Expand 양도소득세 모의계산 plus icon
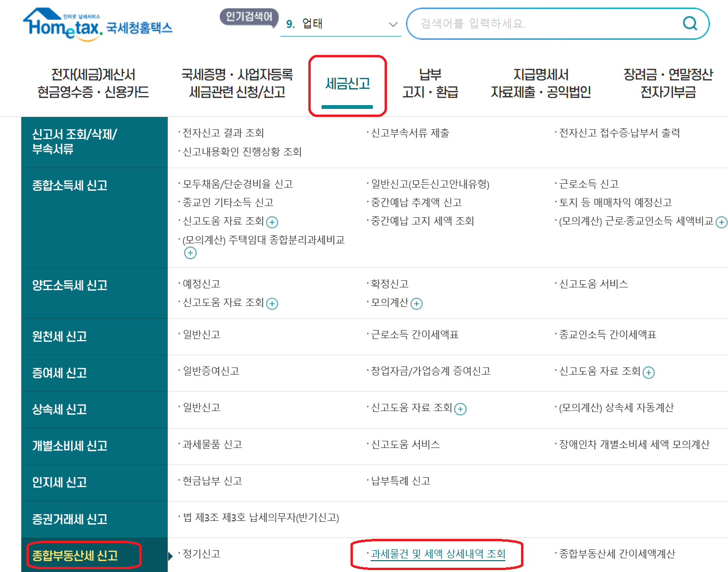 tap(416, 304)
